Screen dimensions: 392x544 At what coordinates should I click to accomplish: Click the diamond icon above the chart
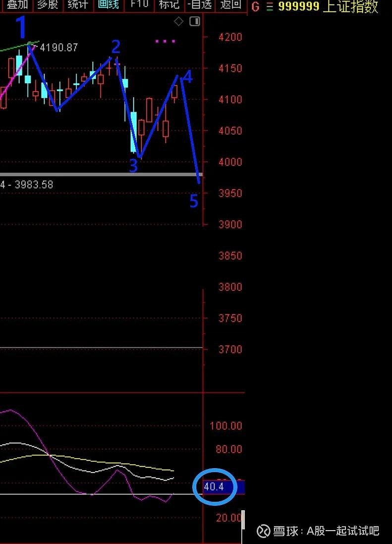(178, 21)
